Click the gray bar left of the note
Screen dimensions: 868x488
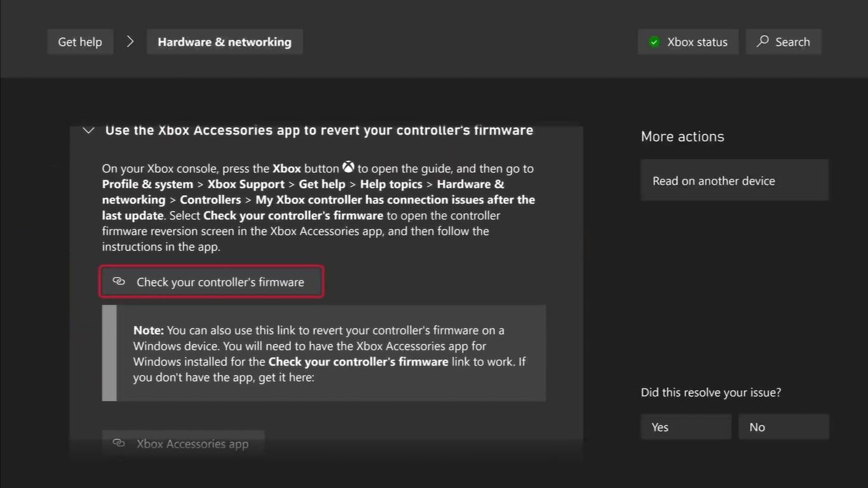(x=109, y=353)
